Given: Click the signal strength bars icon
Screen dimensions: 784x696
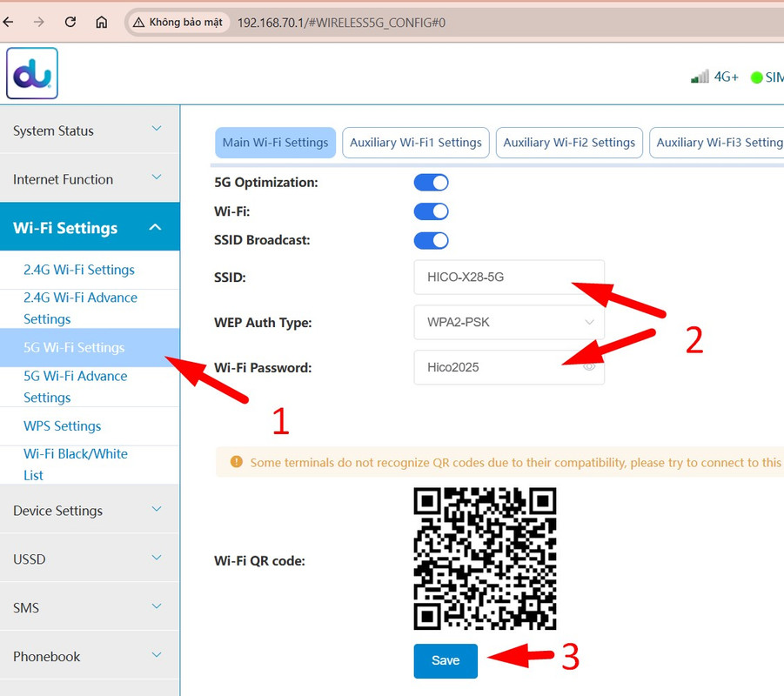Looking at the screenshot, I should [x=700, y=77].
